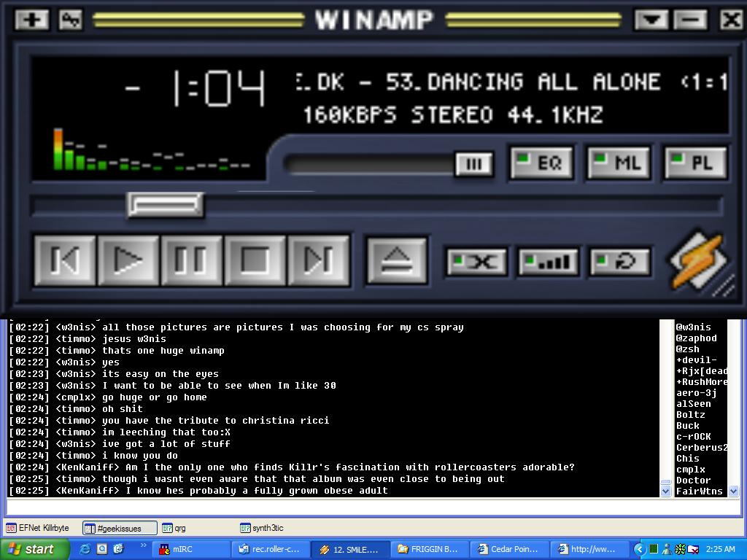Start playback with the Play button
This screenshot has width=747, height=560.
pyautogui.click(x=128, y=260)
